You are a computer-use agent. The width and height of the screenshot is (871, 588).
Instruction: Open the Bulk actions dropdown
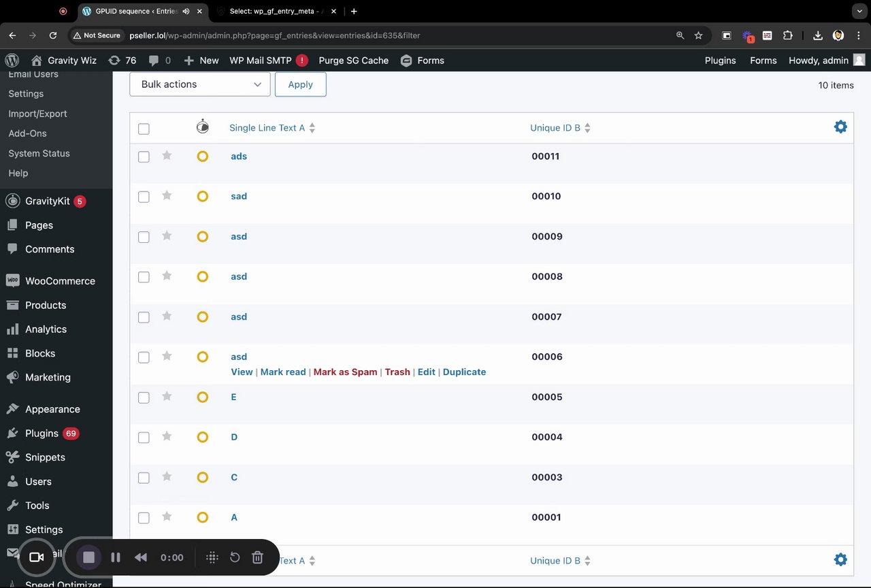point(200,84)
